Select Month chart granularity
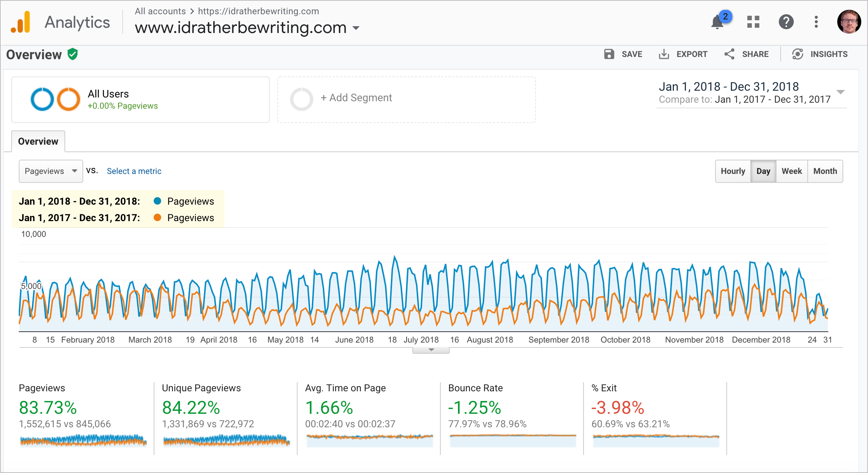868x473 pixels. (825, 171)
